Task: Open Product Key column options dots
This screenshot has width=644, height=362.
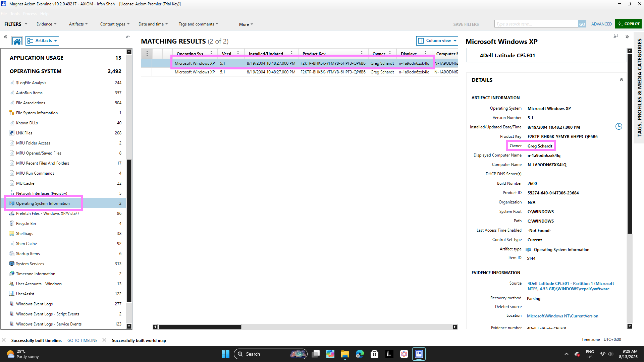Action: pyautogui.click(x=362, y=53)
